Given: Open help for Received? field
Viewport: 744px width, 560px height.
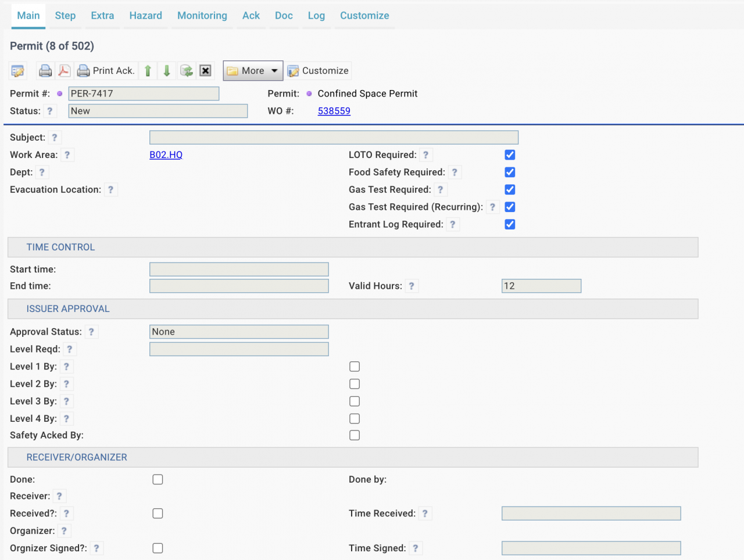Looking at the screenshot, I should click(x=66, y=514).
